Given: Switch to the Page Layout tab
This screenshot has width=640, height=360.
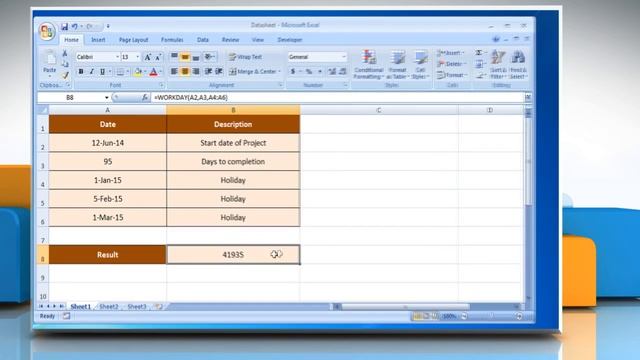Looking at the screenshot, I should coord(133,40).
